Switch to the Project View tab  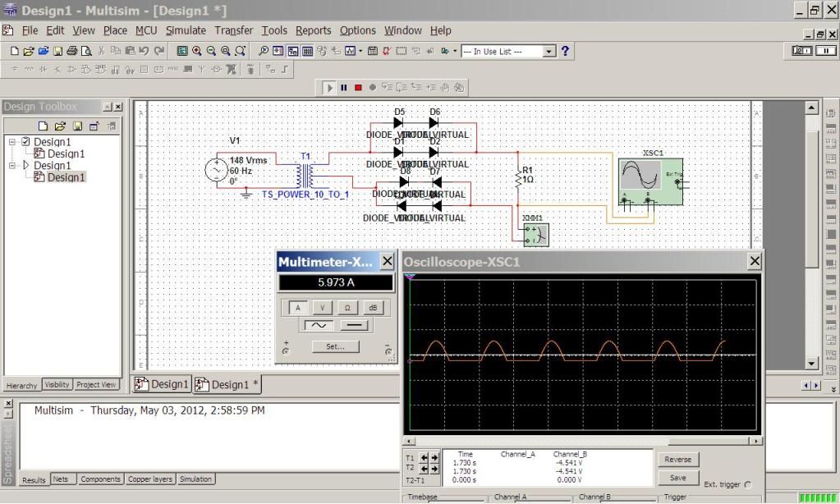96,384
